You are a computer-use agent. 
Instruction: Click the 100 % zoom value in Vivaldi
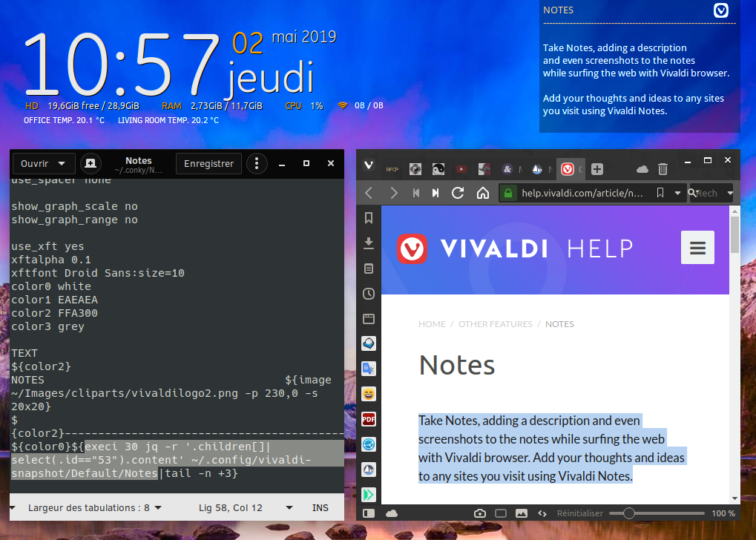click(x=723, y=513)
